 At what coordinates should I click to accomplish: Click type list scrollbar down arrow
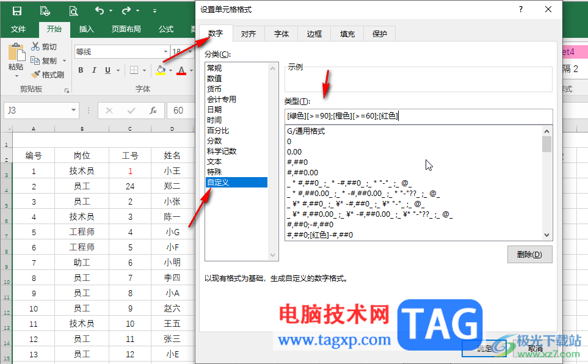pyautogui.click(x=546, y=235)
